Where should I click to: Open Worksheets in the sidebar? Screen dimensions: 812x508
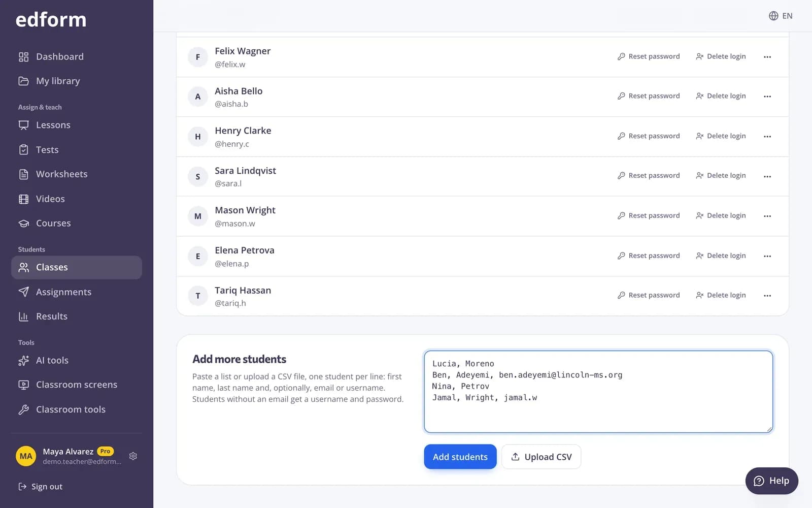pos(77,174)
